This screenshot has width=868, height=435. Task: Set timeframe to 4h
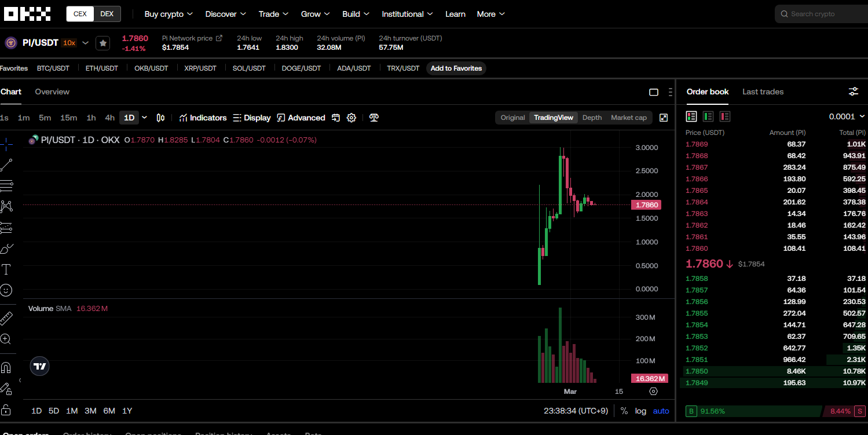(x=110, y=118)
